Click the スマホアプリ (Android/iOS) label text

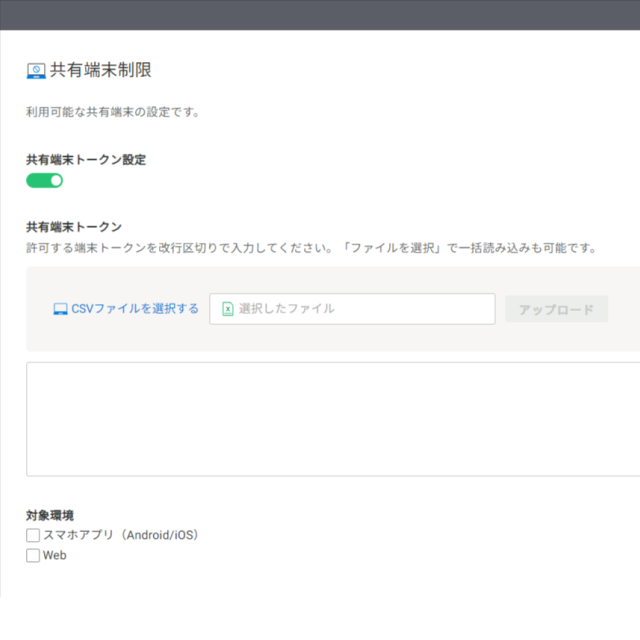[x=121, y=536]
